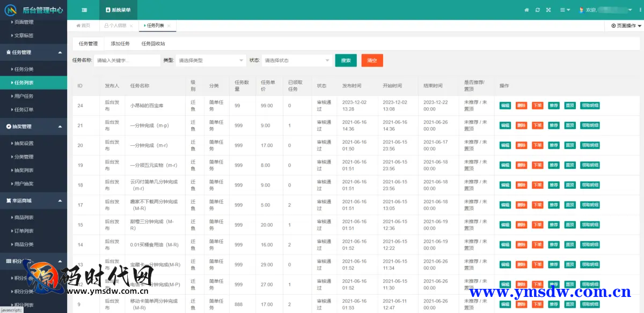
Task: Collapse the sidebar with the hamburger icon
Action: (84, 10)
